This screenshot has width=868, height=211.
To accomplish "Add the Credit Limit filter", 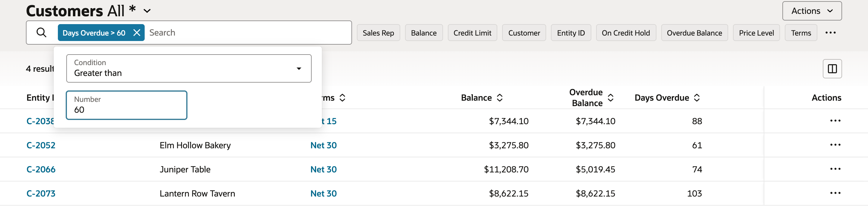I will pyautogui.click(x=472, y=33).
